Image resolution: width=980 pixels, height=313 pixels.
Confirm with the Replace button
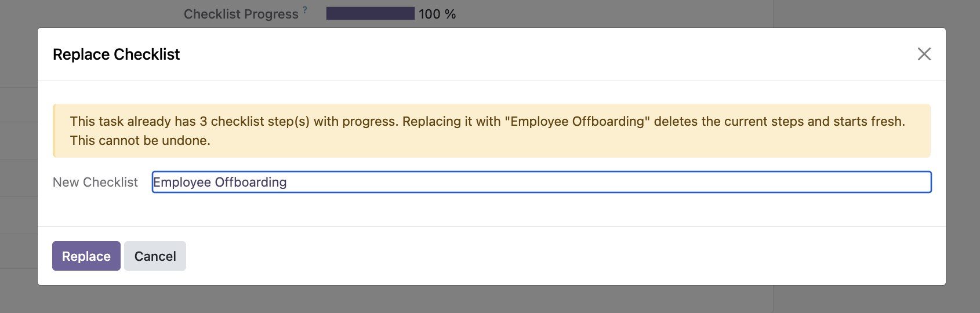pyautogui.click(x=86, y=256)
